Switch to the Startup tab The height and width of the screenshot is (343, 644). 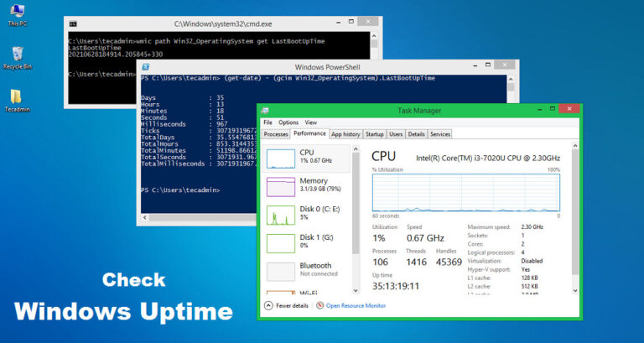(x=374, y=134)
